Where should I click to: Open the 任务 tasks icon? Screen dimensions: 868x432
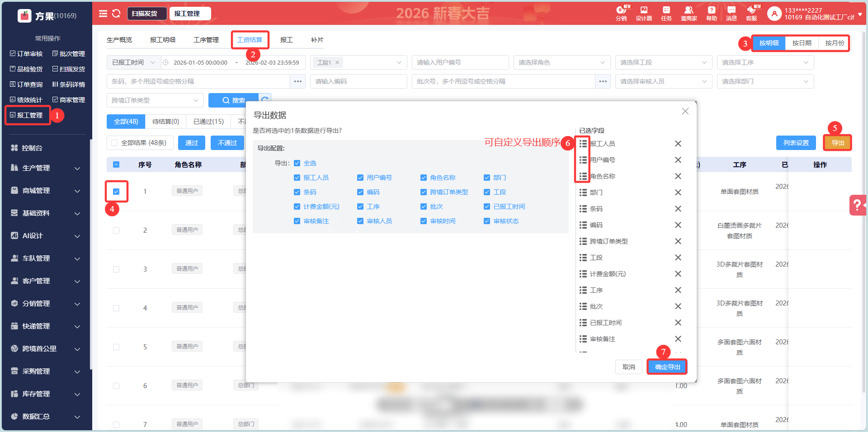point(666,13)
